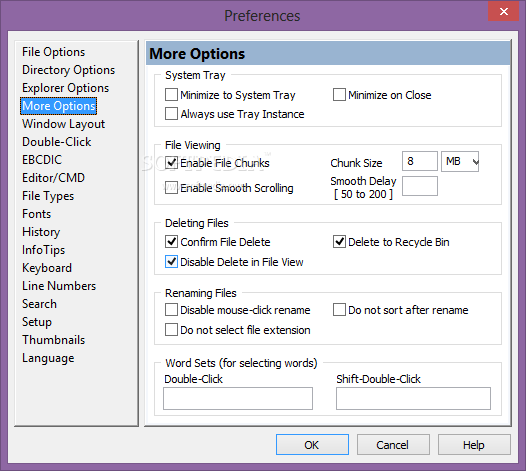Click the Double-Click word set field

point(238,399)
